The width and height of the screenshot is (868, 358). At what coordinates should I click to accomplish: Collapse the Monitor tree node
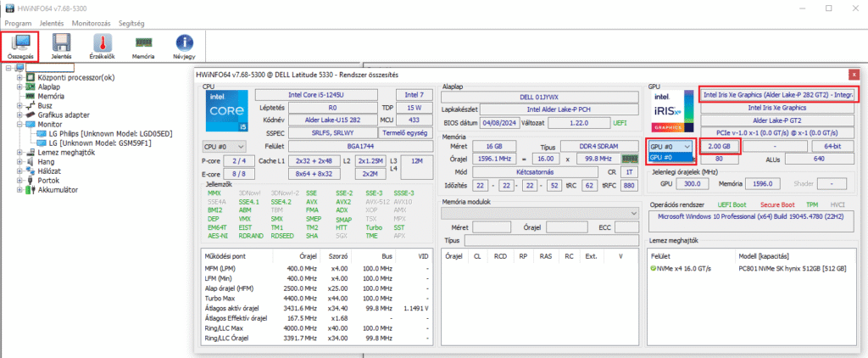coord(19,124)
